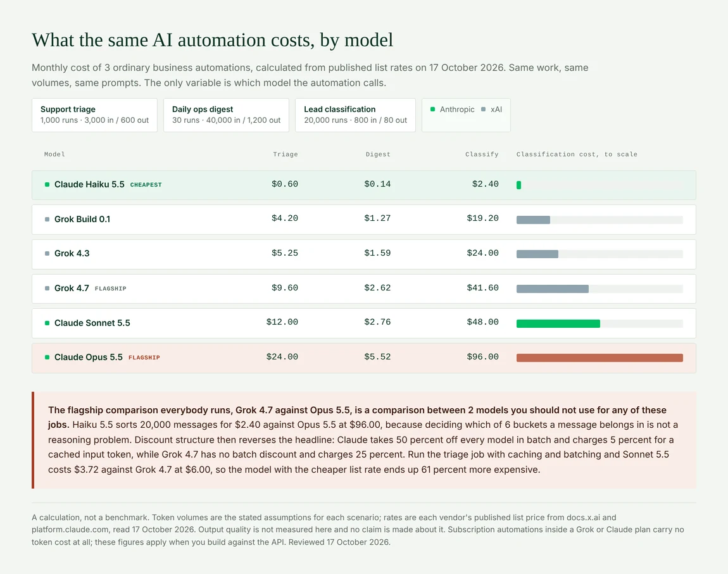The height and width of the screenshot is (574, 728).
Task: Click the $1.27 digest cost value
Action: [377, 218]
